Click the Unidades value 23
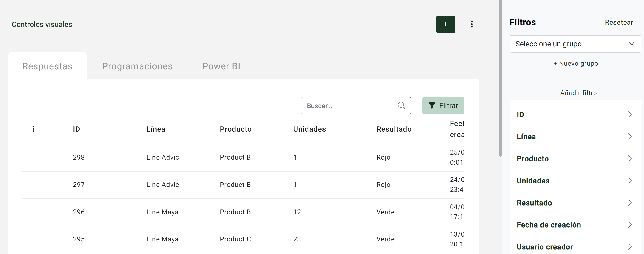The width and height of the screenshot is (644, 254). tap(297, 239)
